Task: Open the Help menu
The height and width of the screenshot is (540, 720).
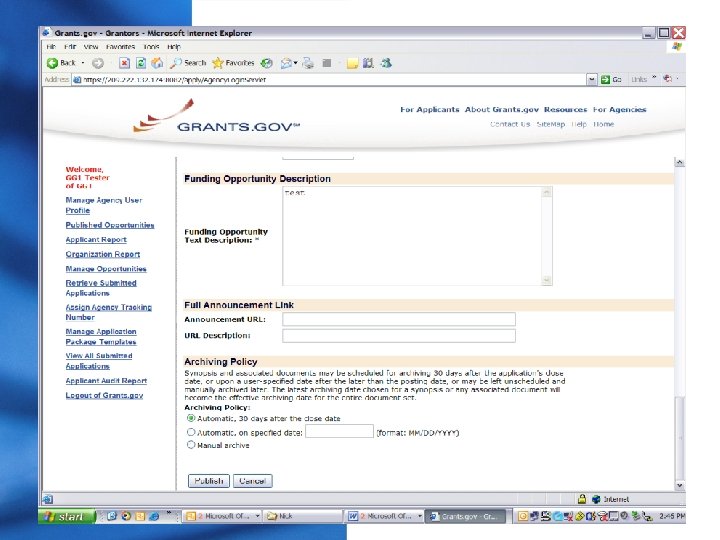Action: click(174, 47)
